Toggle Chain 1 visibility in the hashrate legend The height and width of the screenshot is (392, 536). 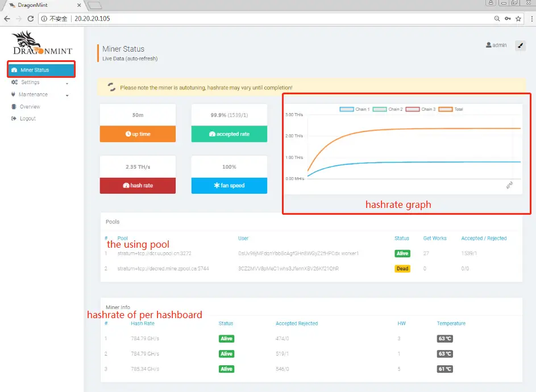tap(346, 108)
